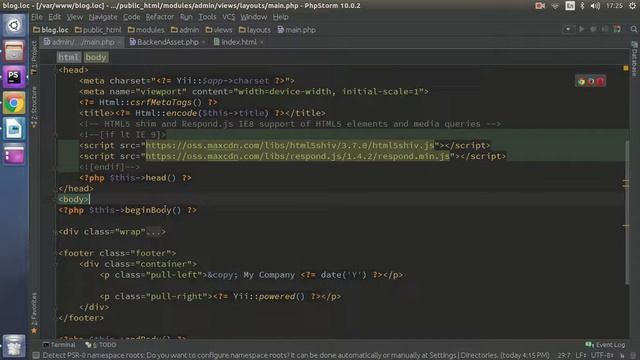Launch Files manager from dock
The image size is (640, 360).
tap(14, 51)
